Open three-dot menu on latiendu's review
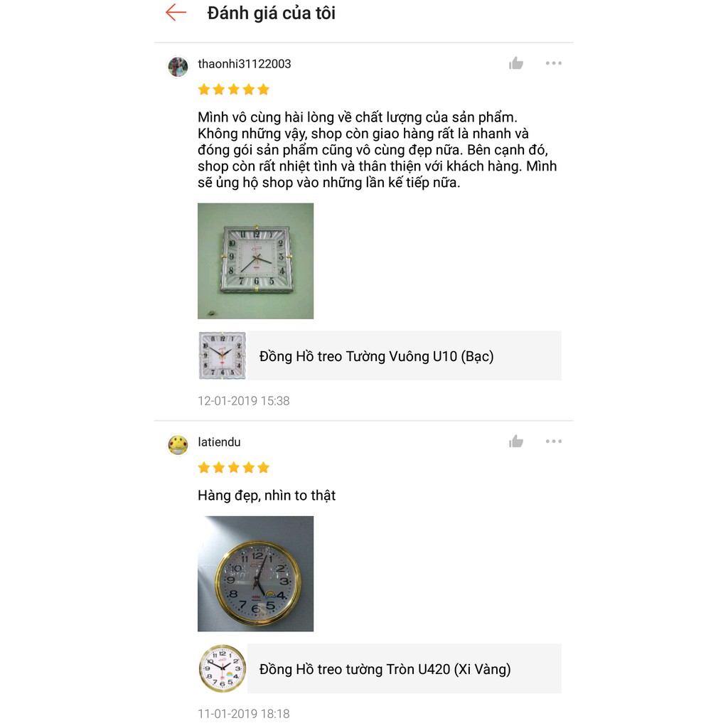Viewport: 728px width, 728px height. 553,441
